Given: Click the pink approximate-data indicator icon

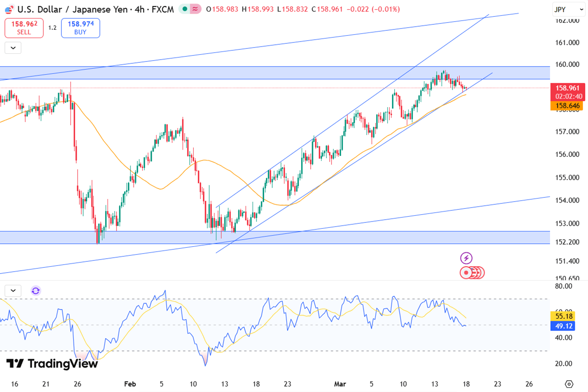Looking at the screenshot, I should coord(196,9).
